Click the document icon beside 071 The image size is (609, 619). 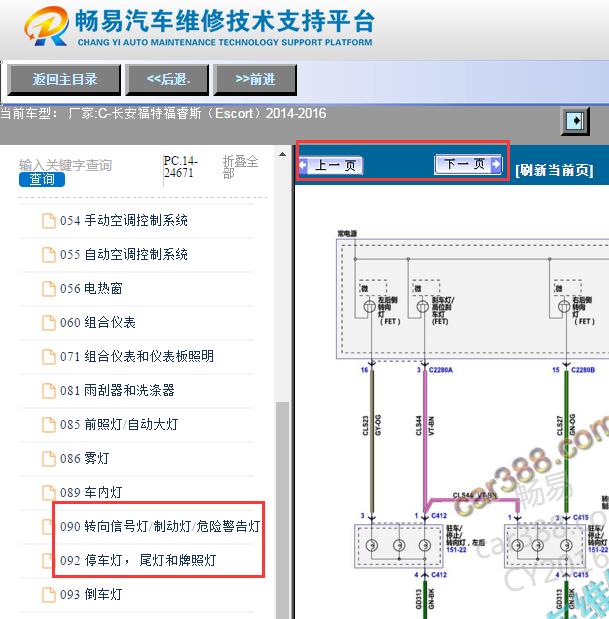pyautogui.click(x=49, y=356)
